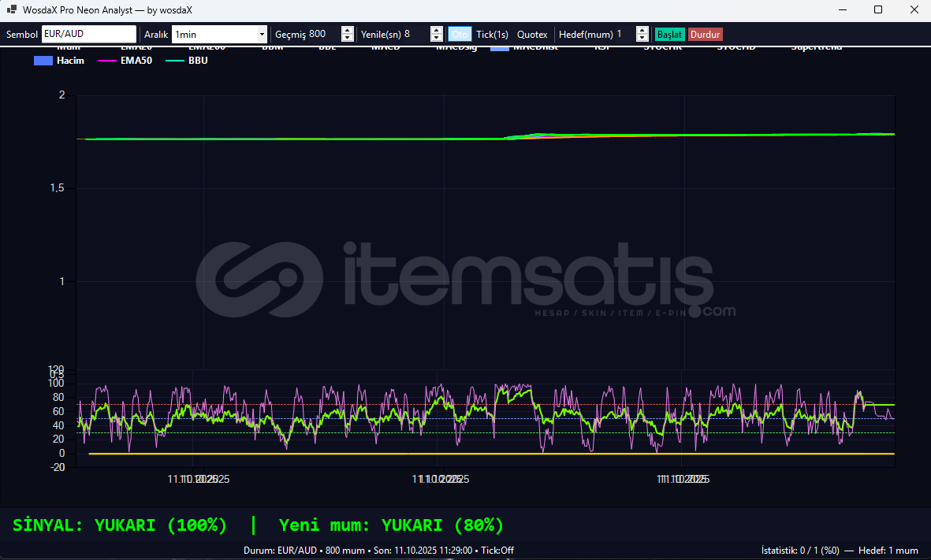Image resolution: width=931 pixels, height=560 pixels.
Task: Decrease Hedef(mum) target with down arrow
Action: pyautogui.click(x=642, y=39)
